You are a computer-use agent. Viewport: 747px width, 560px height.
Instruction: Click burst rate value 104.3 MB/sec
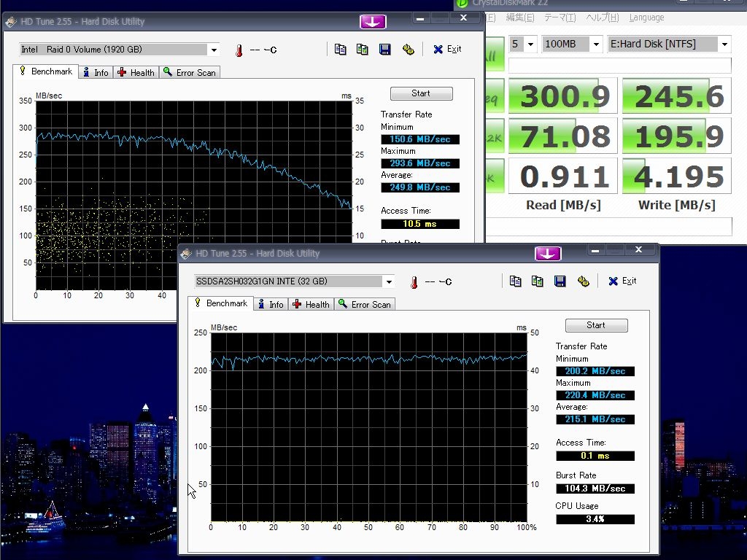click(595, 489)
